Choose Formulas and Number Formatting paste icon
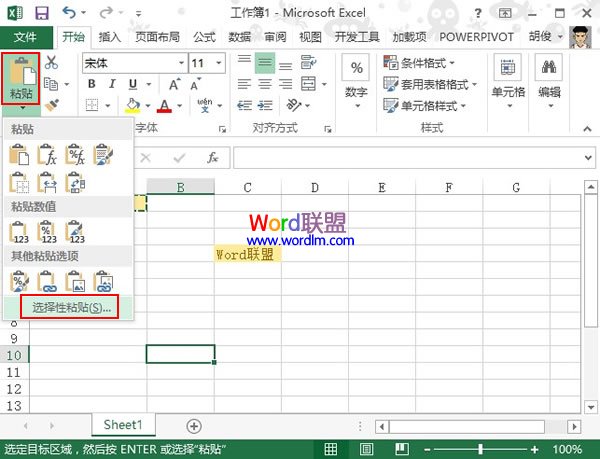Viewport: 600px width, 459px height. point(75,154)
